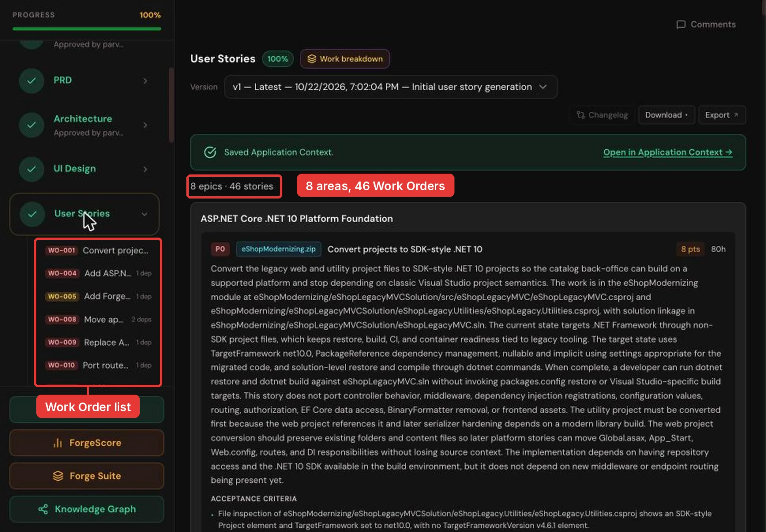Viewport: 766px width, 532px height.
Task: Click the progress bar at 100%
Action: click(x=87, y=28)
